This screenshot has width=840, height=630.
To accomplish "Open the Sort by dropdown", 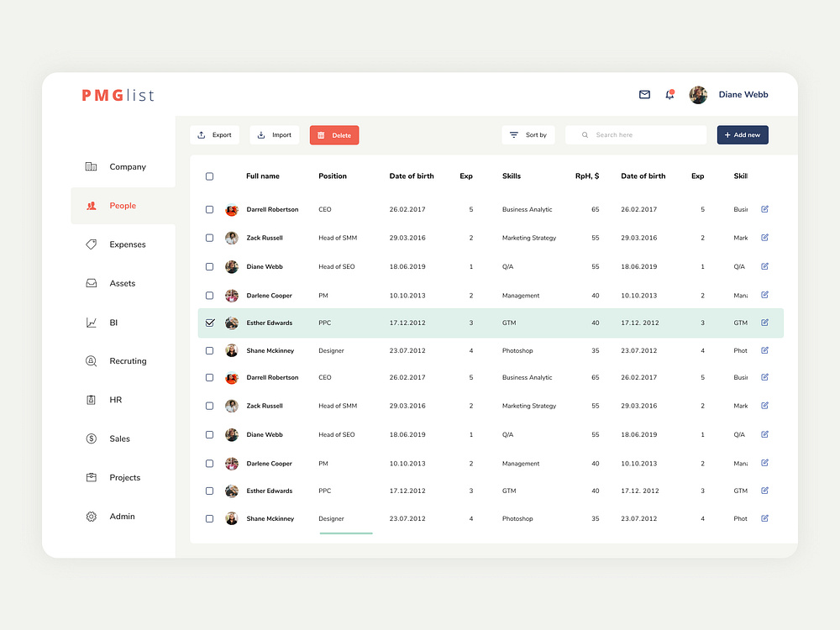I will coord(528,134).
